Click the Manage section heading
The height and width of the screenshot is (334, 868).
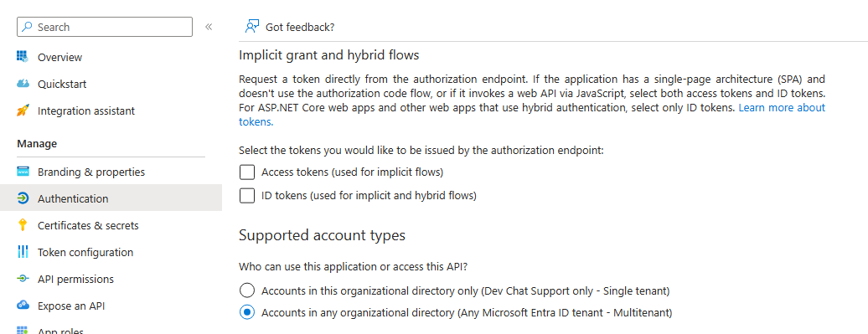37,144
